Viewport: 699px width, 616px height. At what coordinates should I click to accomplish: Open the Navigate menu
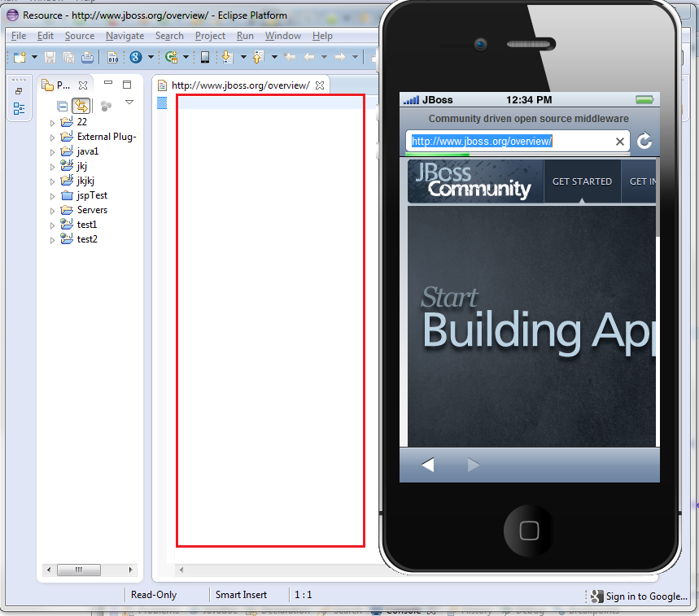pos(125,36)
